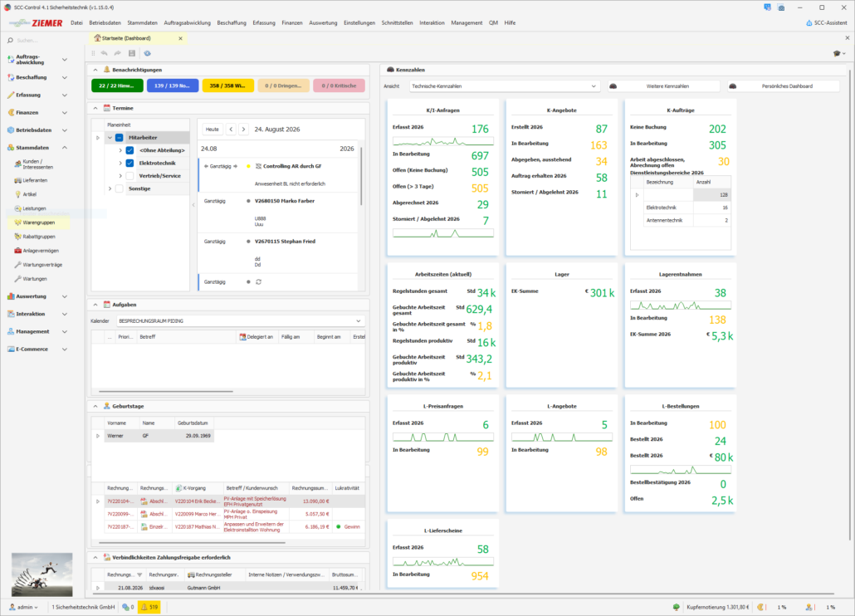Screen dimensions: 855x616
Task: Check the Sonstige checkbox
Action: pos(119,188)
